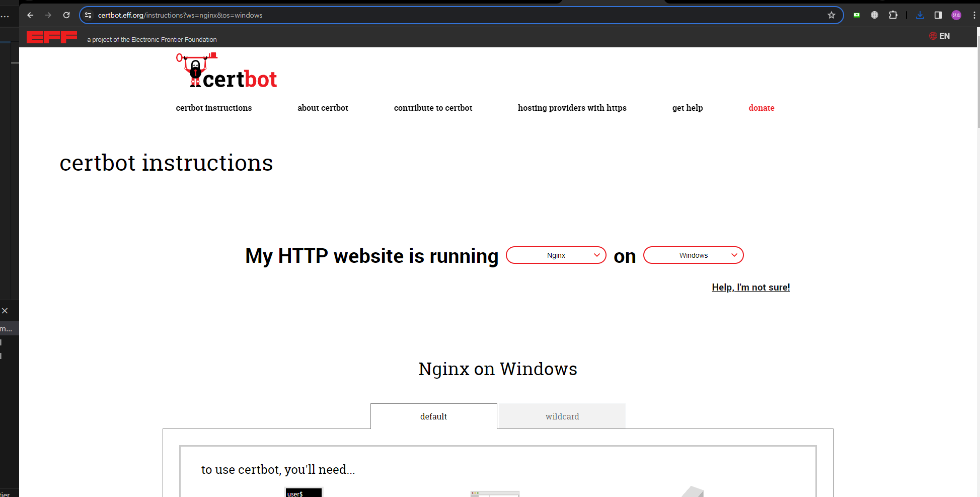
Task: Open the browser extensions puzzle icon
Action: (x=893, y=15)
